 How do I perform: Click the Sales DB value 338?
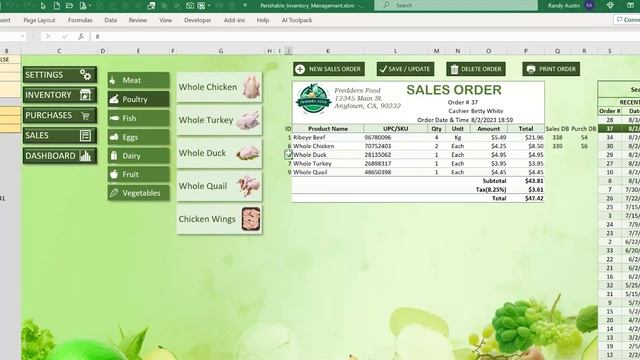pos(557,138)
